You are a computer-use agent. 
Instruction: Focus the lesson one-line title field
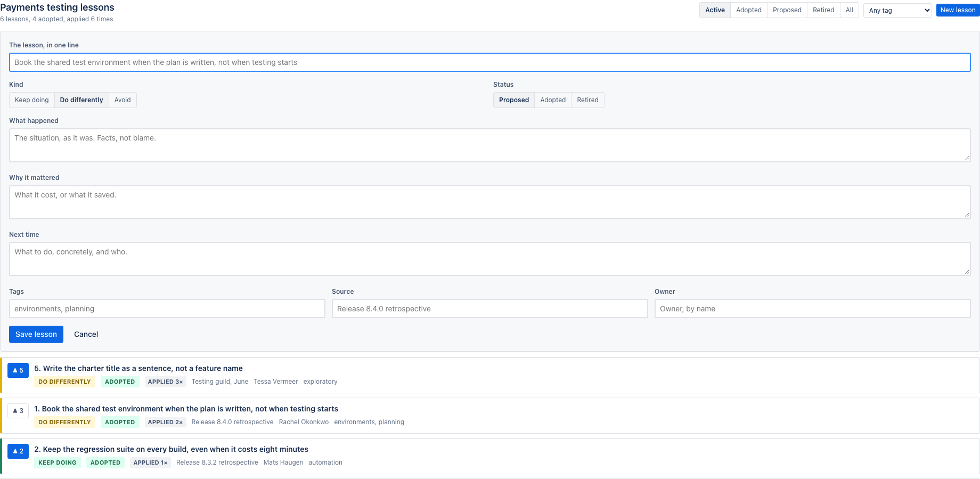[x=490, y=62]
